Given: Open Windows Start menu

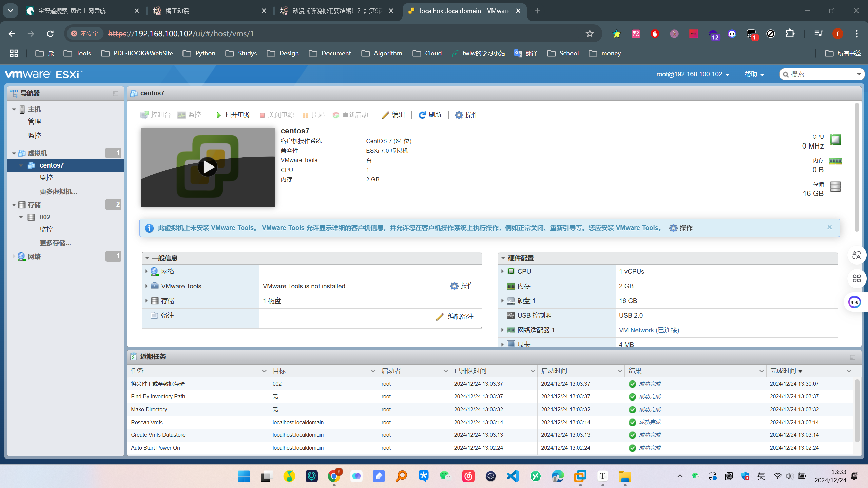Looking at the screenshot, I should (x=244, y=476).
